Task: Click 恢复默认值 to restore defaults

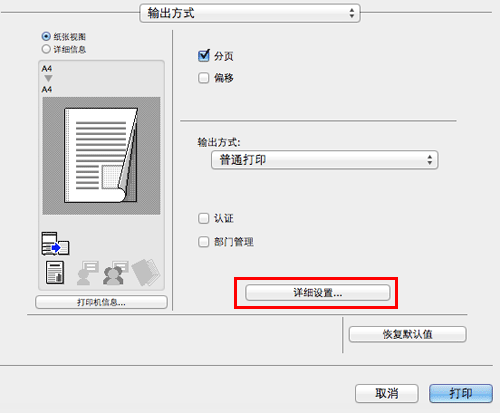Action: pos(407,334)
